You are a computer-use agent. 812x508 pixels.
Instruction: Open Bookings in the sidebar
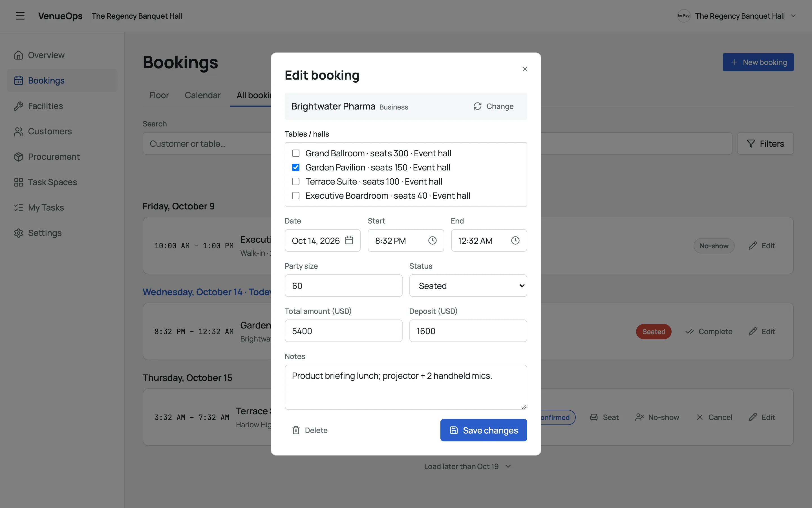62,80
